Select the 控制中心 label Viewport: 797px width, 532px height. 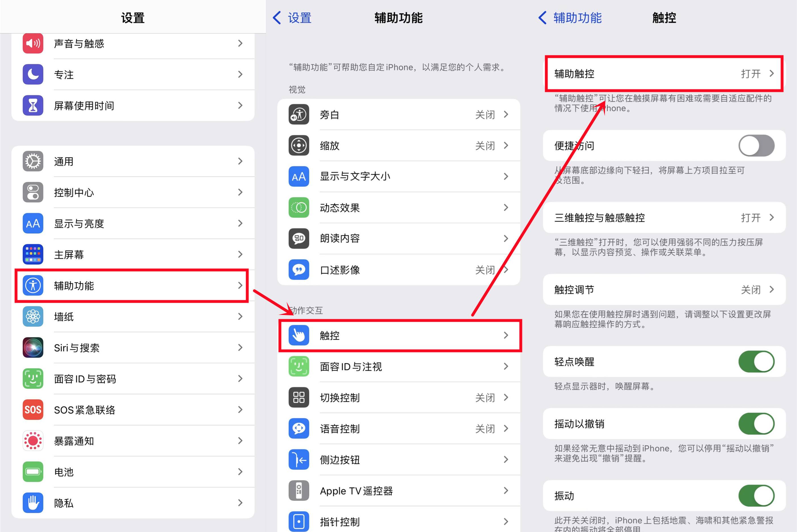[x=74, y=192]
